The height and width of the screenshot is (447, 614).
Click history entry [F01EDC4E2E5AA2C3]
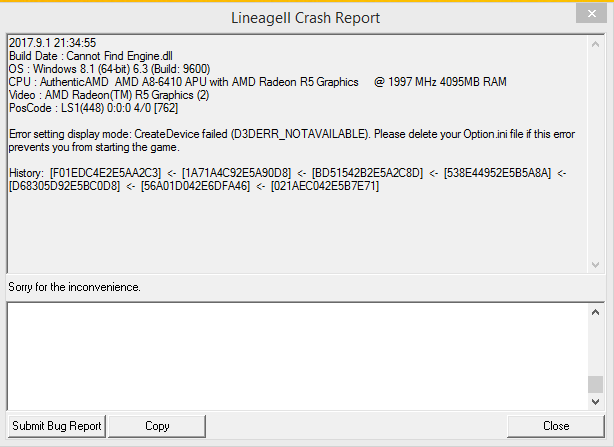pyautogui.click(x=105, y=173)
